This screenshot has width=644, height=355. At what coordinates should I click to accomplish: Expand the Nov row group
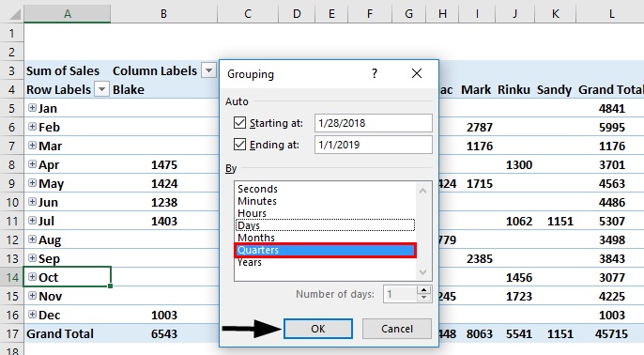[32, 296]
